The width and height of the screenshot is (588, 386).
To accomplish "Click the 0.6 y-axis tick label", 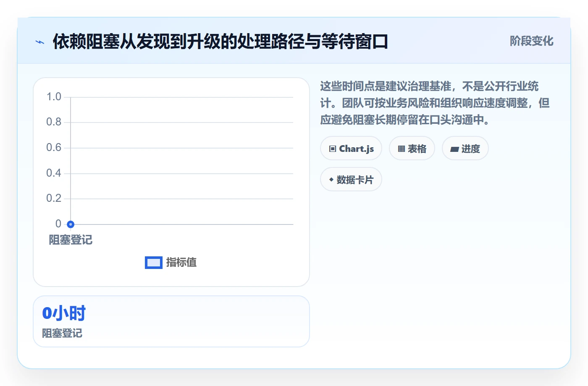I will [x=54, y=148].
